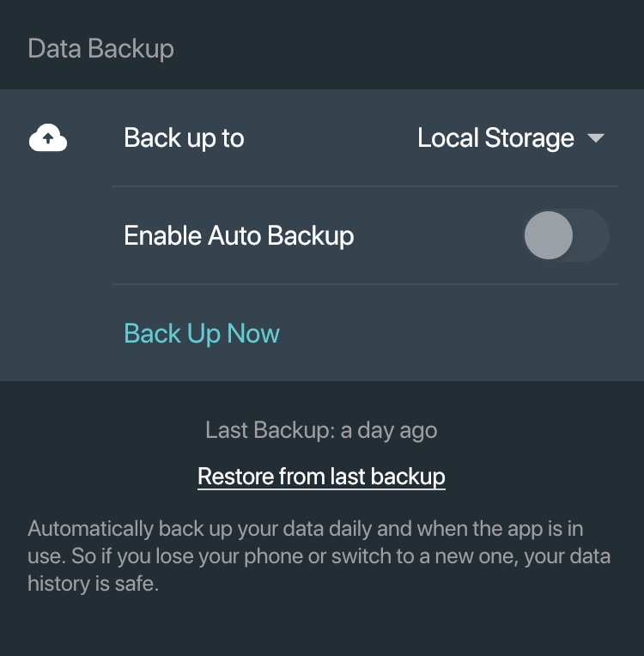
Task: Start a backup with Back Up Now
Action: pos(202,333)
